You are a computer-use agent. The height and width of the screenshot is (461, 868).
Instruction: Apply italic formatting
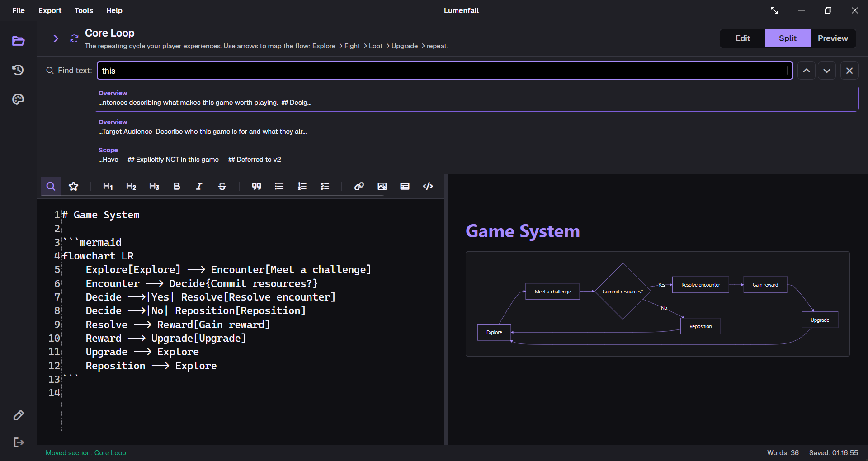click(x=199, y=186)
